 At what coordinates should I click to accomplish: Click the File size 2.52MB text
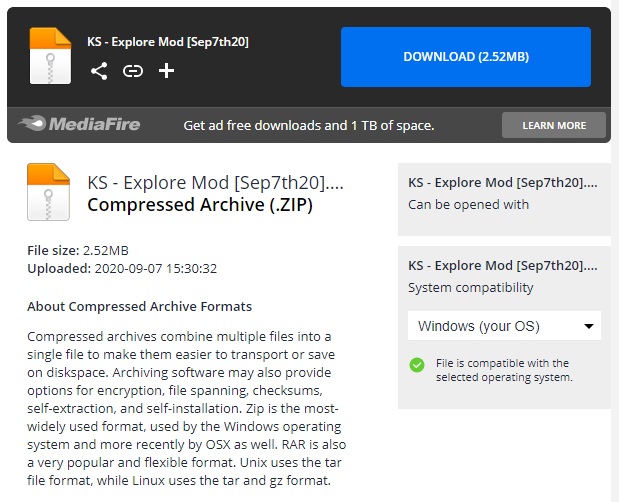(x=78, y=250)
